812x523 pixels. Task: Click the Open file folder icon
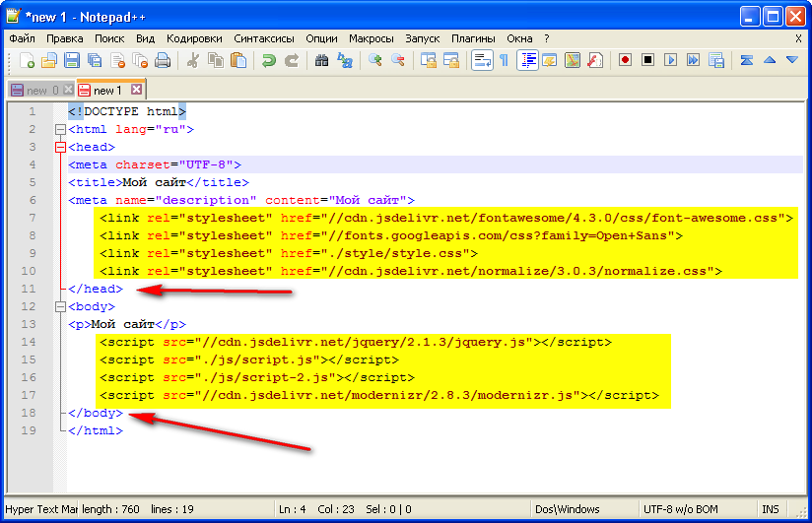point(49,61)
